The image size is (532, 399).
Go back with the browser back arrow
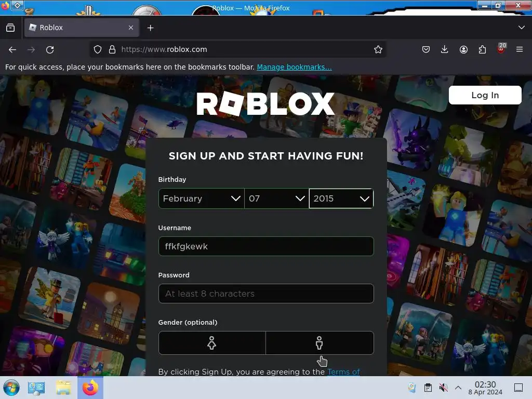(12, 49)
